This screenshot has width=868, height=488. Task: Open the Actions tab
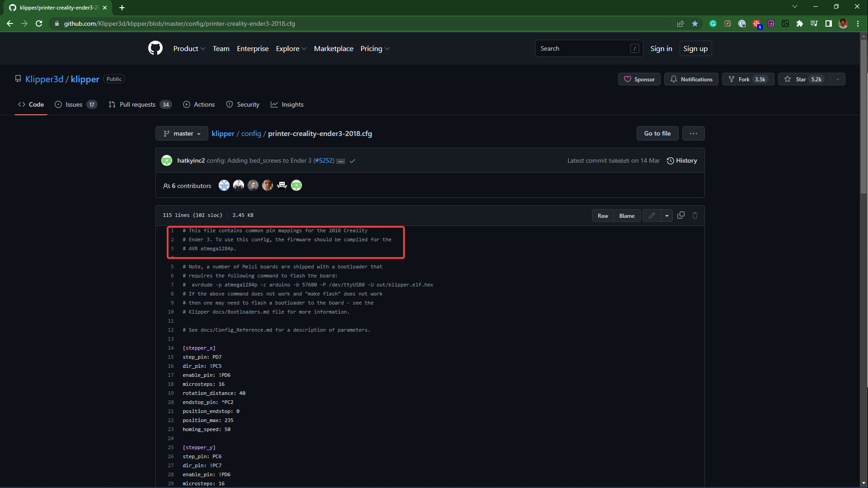click(x=199, y=104)
